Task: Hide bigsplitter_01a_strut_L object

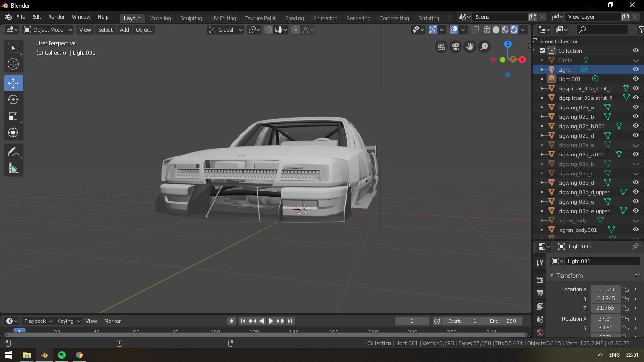Action: click(x=636, y=88)
